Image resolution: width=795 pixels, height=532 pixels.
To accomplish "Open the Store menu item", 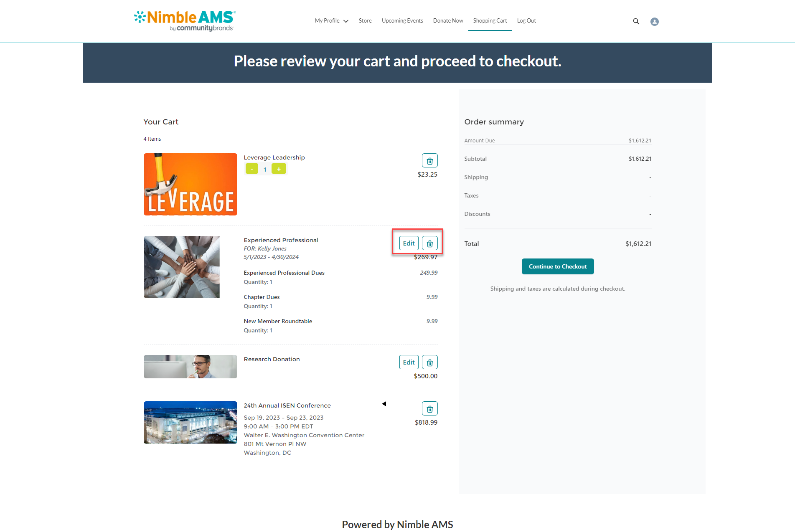I will [365, 21].
